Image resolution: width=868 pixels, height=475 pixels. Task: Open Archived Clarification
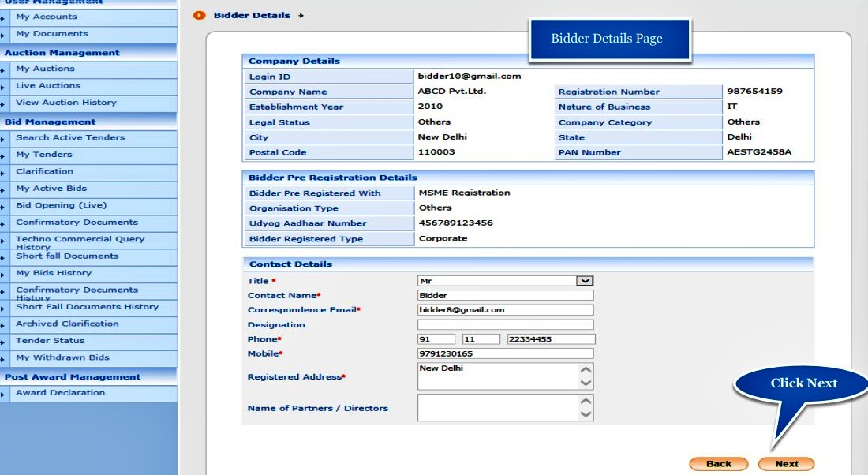pyautogui.click(x=68, y=324)
